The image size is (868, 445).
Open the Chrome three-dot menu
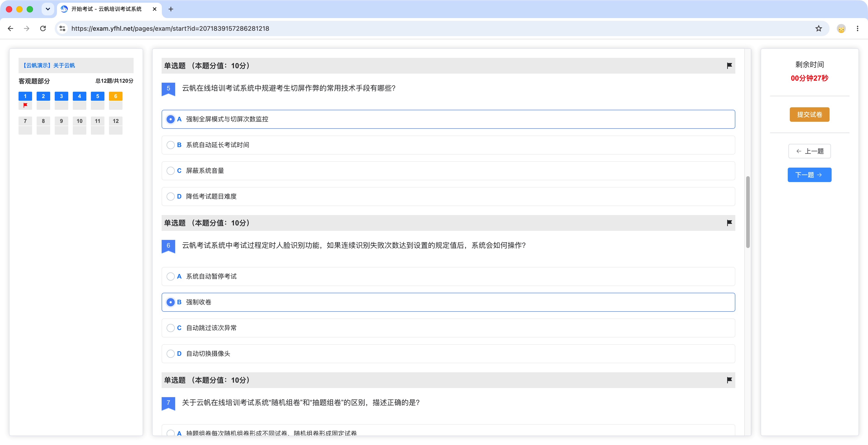(857, 29)
